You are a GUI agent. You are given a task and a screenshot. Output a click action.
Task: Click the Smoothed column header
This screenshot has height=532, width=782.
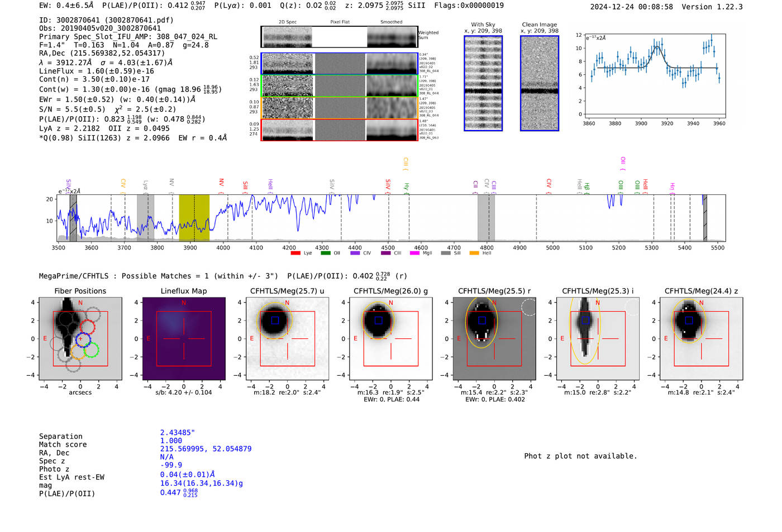pos(391,22)
